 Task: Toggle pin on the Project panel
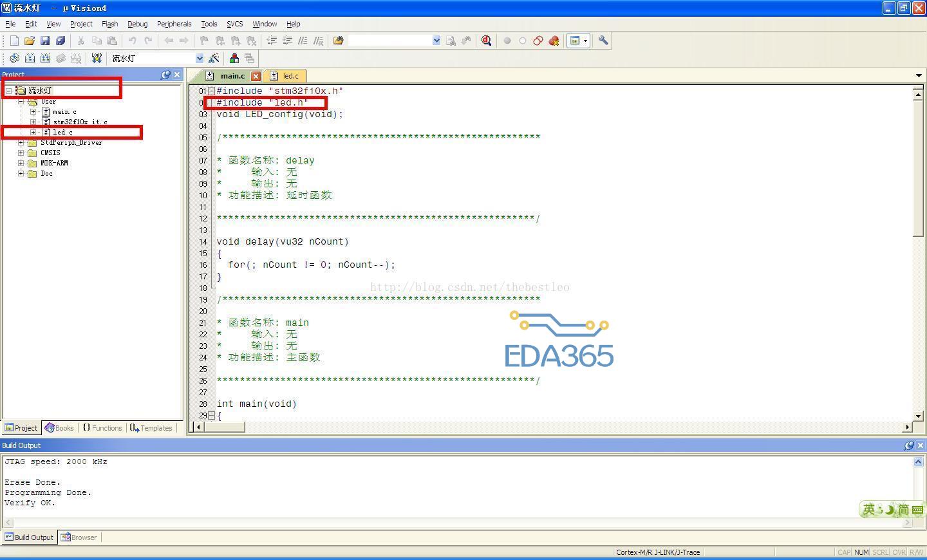coord(165,75)
